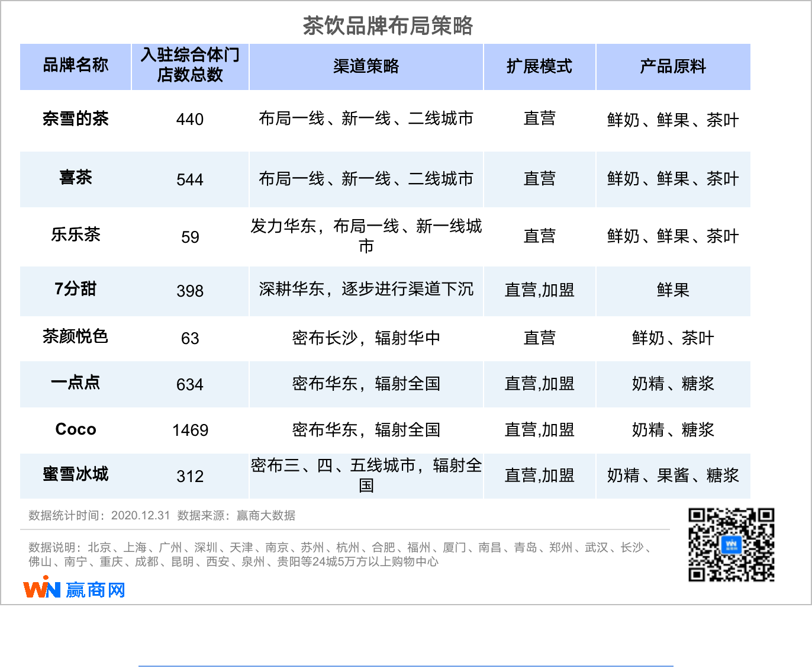
Task: Click the 奶精、果酱、糖浆 ingredient cell
Action: click(x=673, y=476)
